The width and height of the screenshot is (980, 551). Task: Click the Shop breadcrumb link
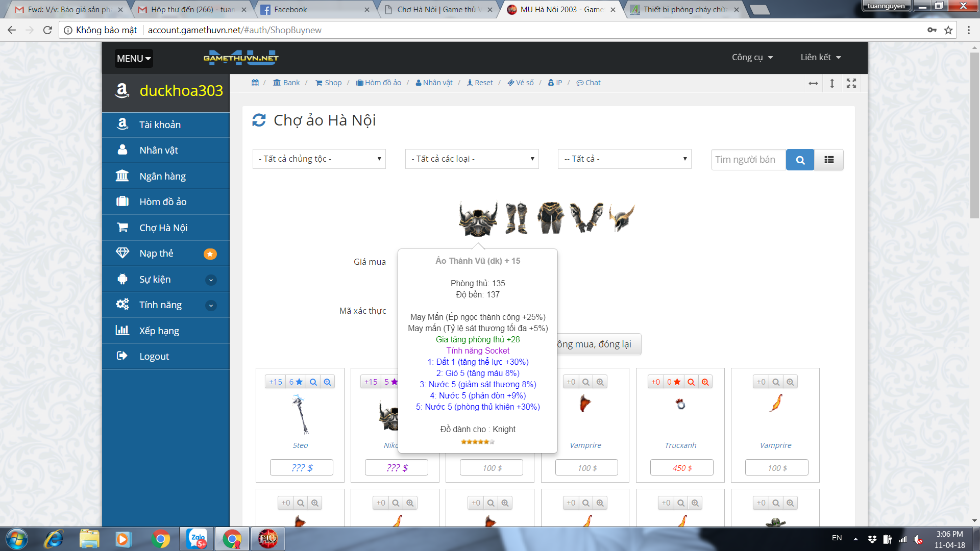pos(328,83)
